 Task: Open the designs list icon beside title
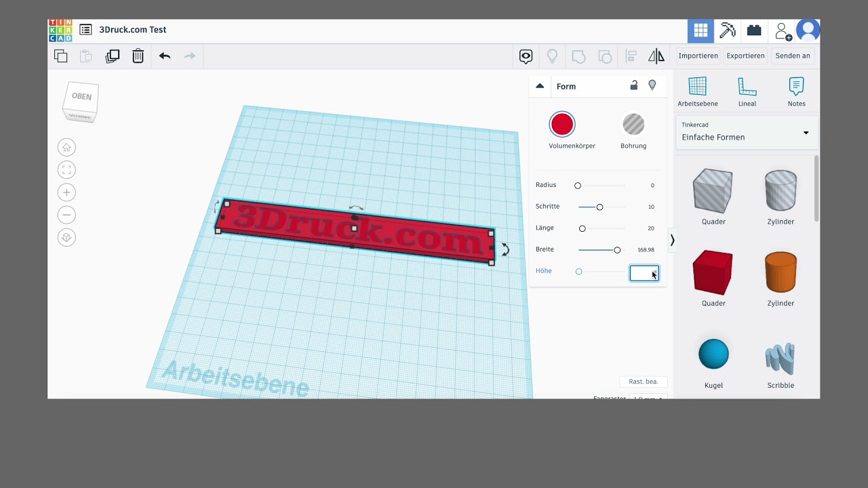click(85, 30)
